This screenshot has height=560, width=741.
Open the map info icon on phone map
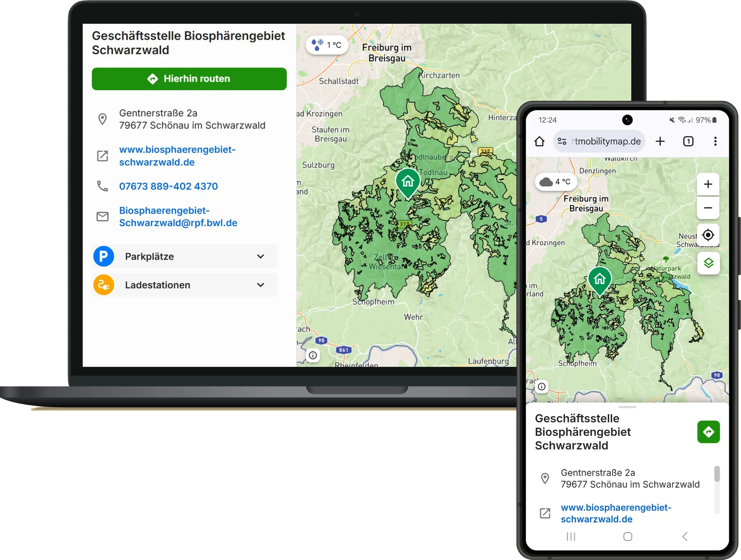(x=541, y=387)
